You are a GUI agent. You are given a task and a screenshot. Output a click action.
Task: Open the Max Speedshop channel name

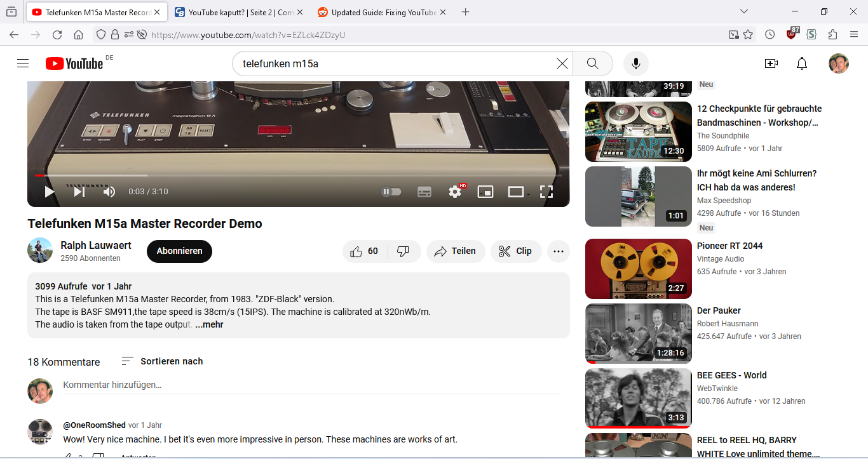[x=724, y=201]
